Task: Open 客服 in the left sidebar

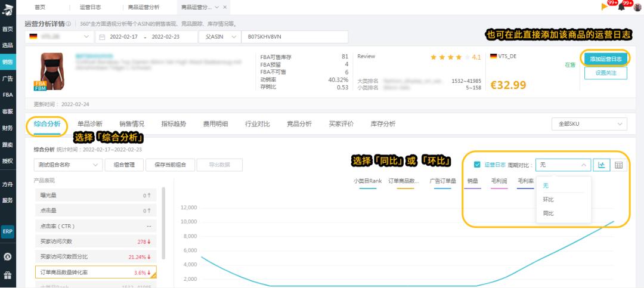Action: click(7, 112)
